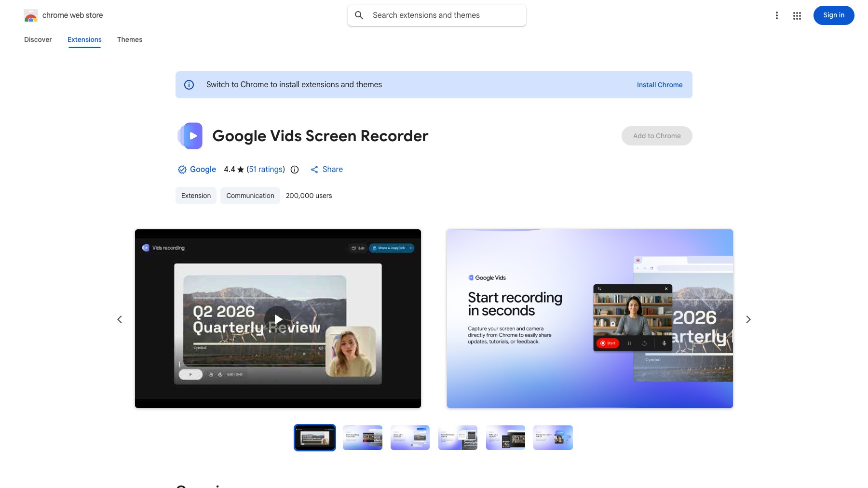Select the first video thumbnail in carousel
The width and height of the screenshot is (868, 488).
pyautogui.click(x=315, y=437)
